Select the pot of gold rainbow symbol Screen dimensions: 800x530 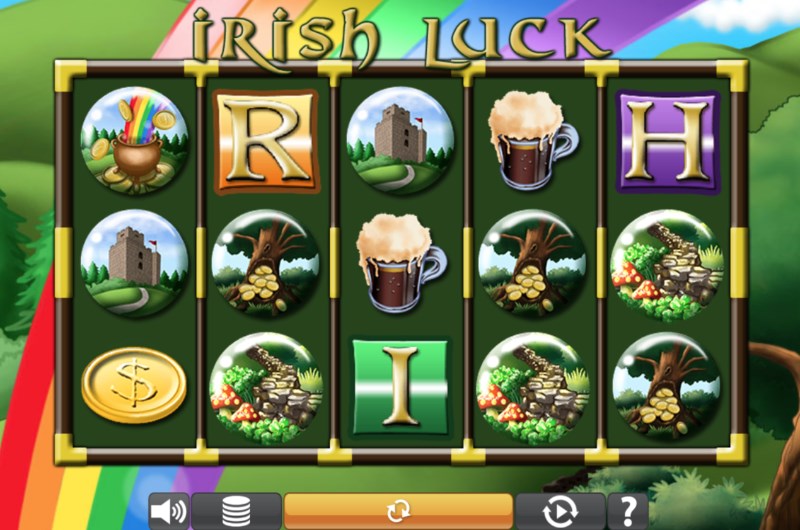tap(134, 140)
